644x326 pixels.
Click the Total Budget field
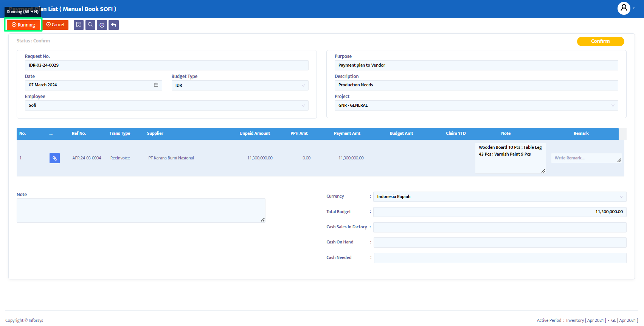point(500,212)
